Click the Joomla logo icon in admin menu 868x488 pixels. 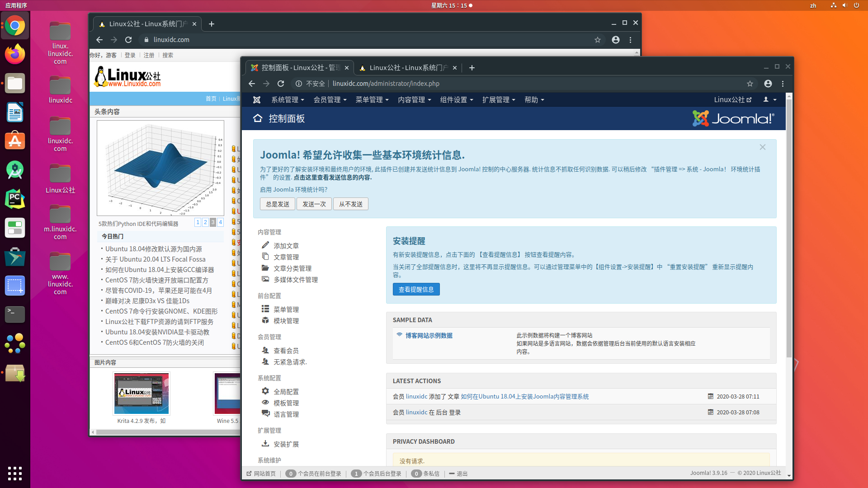coord(257,100)
